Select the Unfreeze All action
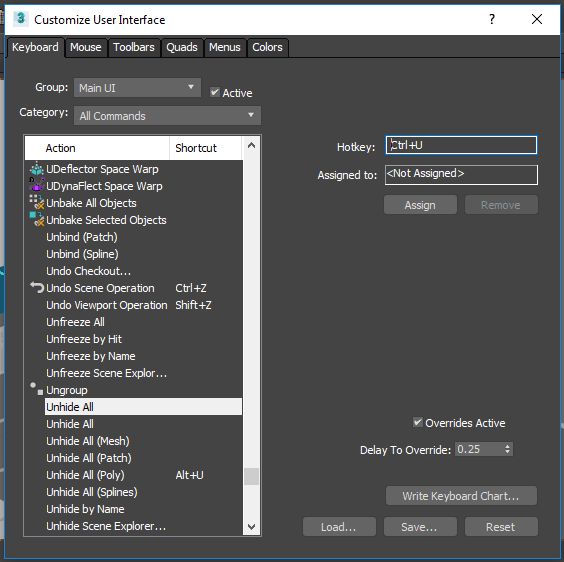This screenshot has height=562, width=564. tap(75, 322)
